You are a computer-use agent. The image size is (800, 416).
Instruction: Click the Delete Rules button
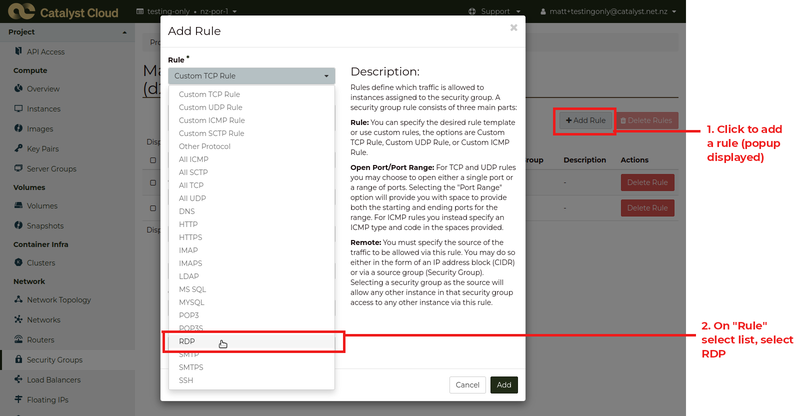647,120
